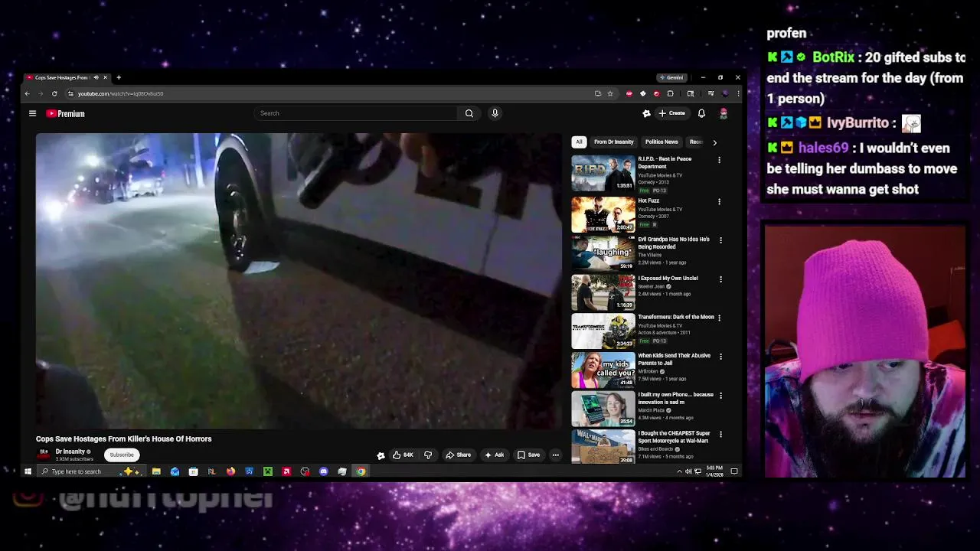This screenshot has height=551, width=980.
Task: Dislike the video
Action: [x=428, y=455]
